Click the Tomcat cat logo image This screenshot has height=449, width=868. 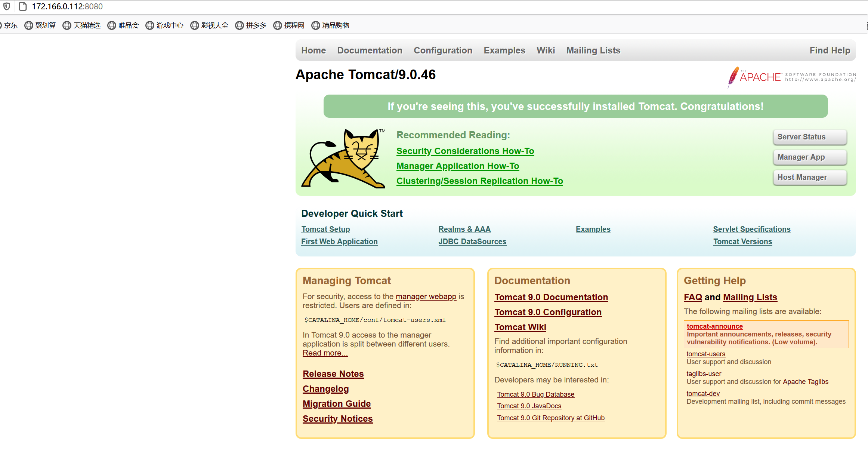click(343, 159)
